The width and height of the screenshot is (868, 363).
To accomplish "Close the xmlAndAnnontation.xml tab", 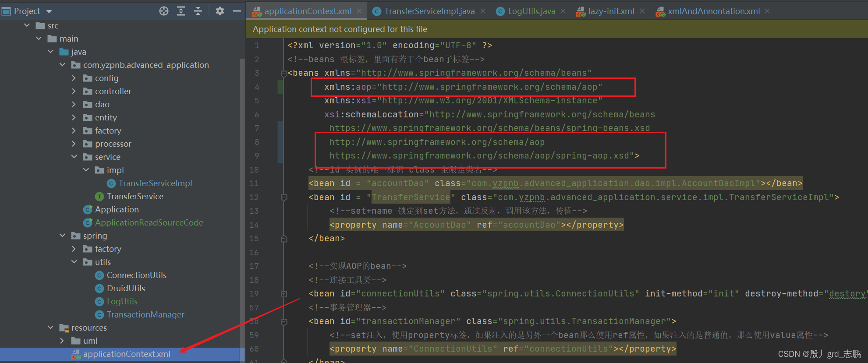I will click(x=767, y=11).
